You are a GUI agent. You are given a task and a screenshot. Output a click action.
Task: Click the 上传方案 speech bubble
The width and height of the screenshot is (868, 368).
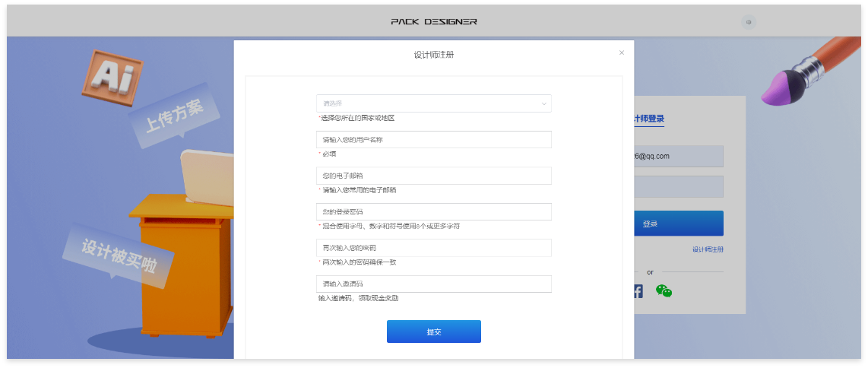[x=174, y=116]
